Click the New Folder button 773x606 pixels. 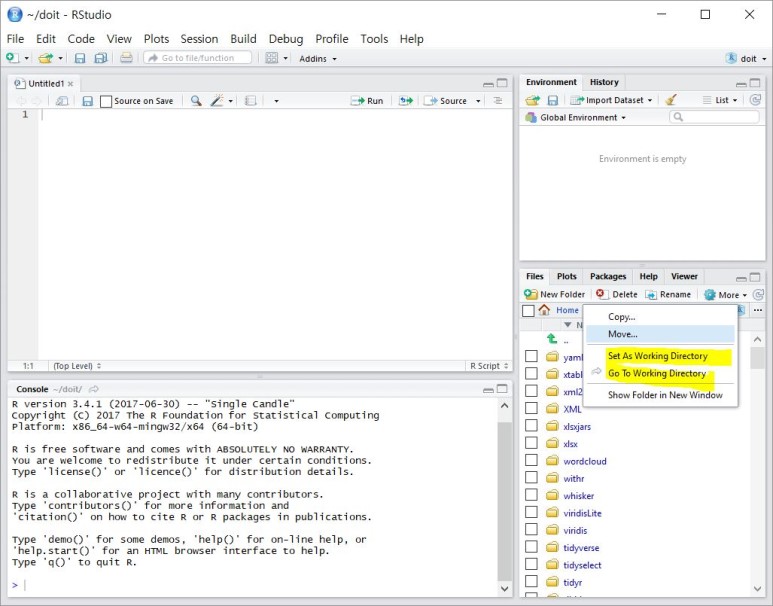pos(555,294)
